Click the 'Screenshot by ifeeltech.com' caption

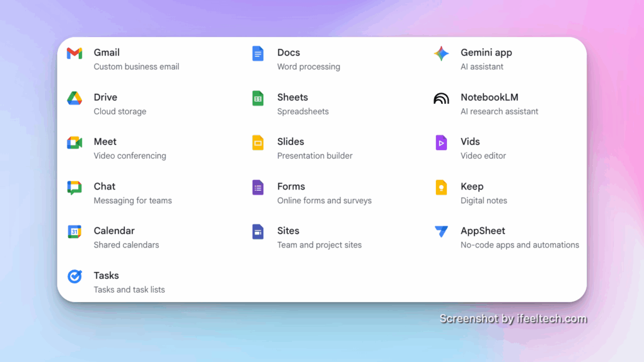[513, 319]
